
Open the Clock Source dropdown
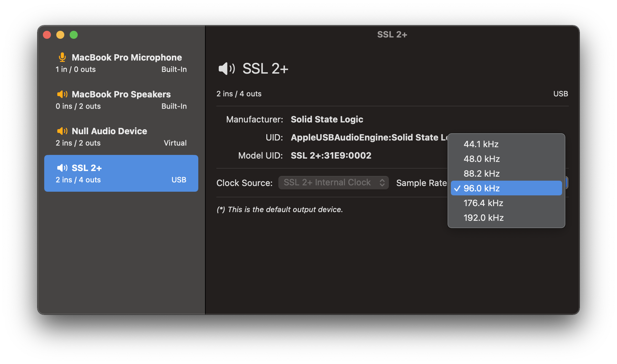[x=333, y=183]
